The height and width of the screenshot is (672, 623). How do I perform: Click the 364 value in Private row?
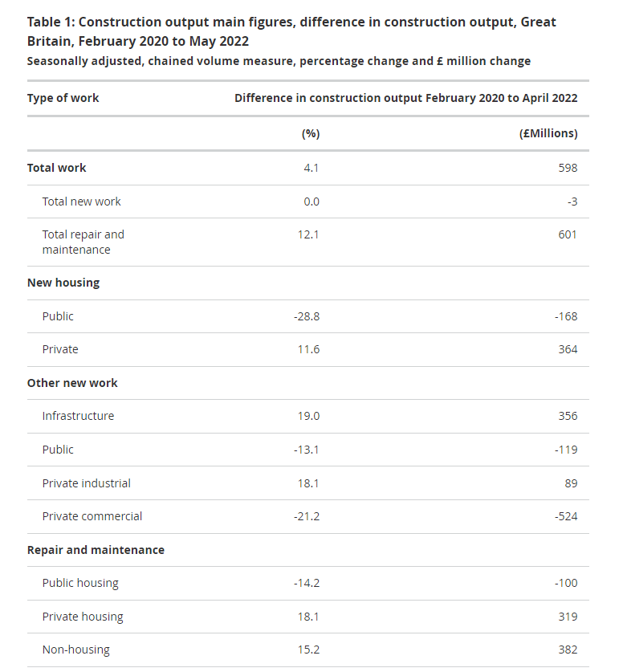[x=568, y=349]
